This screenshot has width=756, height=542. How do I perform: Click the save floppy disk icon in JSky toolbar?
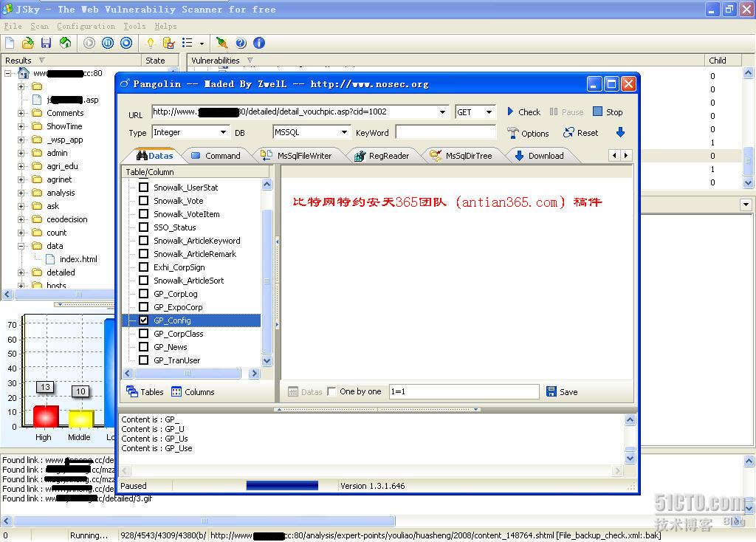[47, 43]
